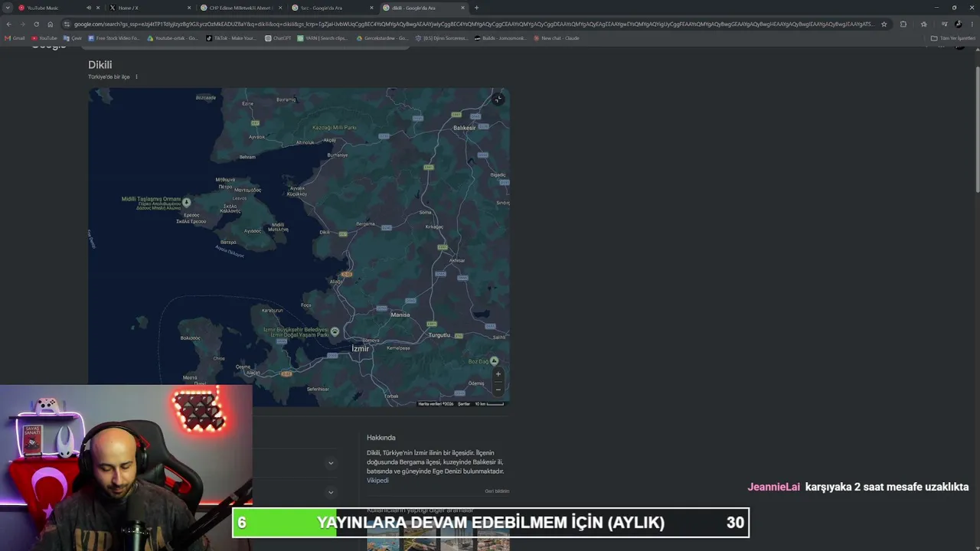Reload the current page
This screenshot has width=980, height=551.
click(36, 24)
